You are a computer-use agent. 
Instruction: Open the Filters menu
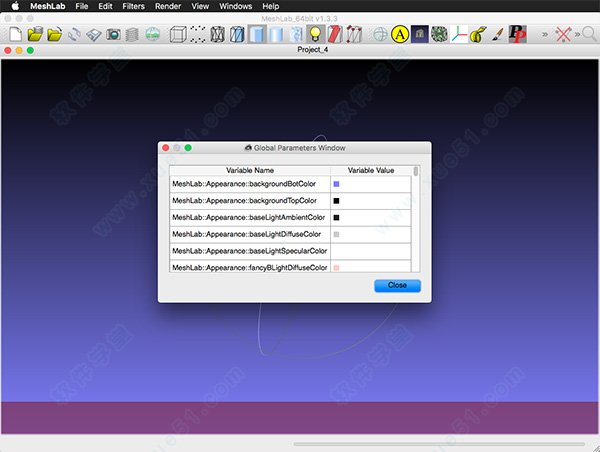tap(134, 6)
